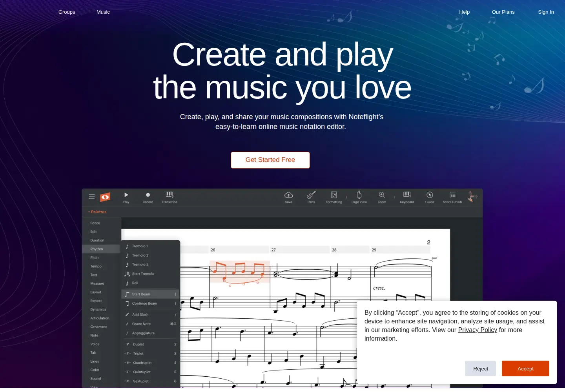The image size is (565, 392).
Task: Click the user avatar icon
Action: point(472,196)
